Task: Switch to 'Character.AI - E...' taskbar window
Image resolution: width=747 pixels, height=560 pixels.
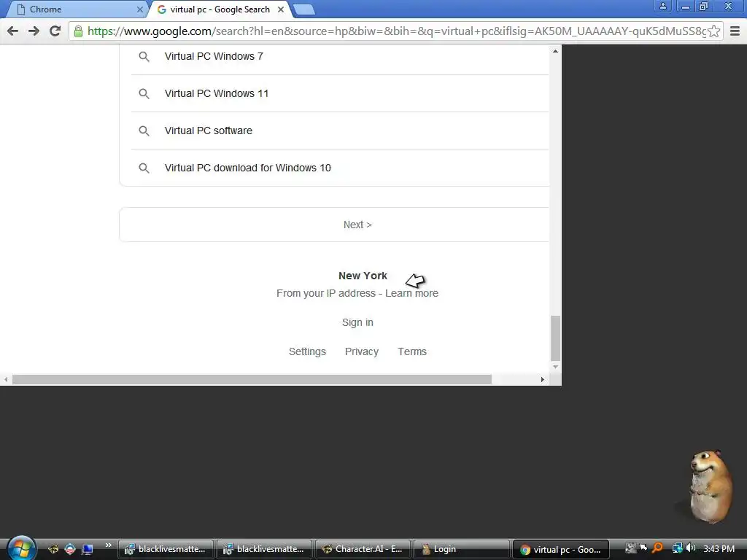Action: (x=362, y=549)
